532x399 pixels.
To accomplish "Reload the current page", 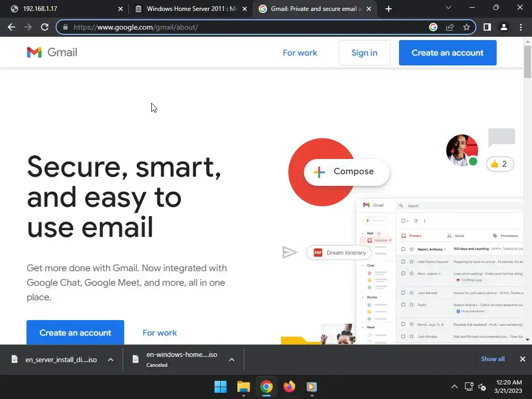I will coord(45,27).
